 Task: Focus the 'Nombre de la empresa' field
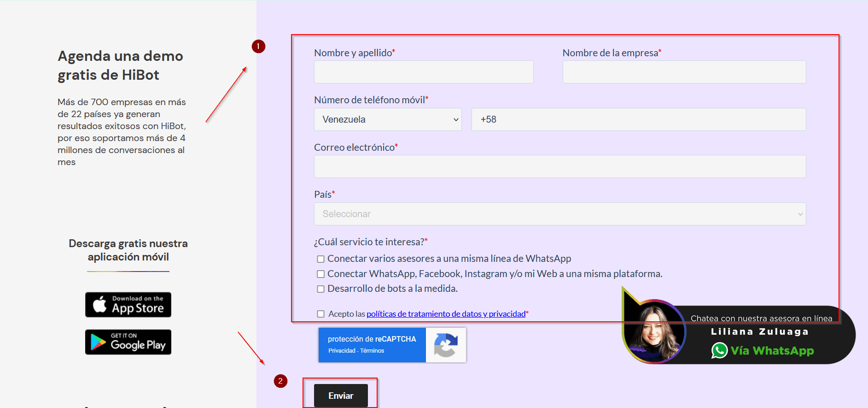[x=684, y=72]
